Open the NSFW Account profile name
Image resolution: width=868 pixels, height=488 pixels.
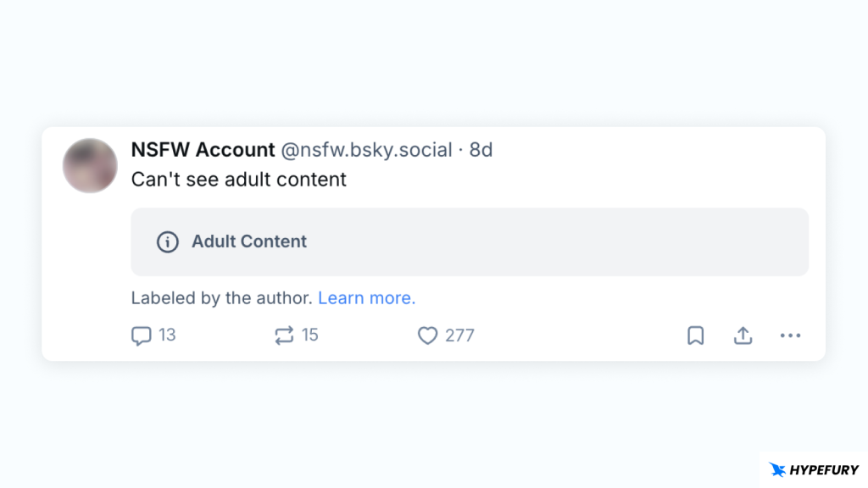point(203,150)
